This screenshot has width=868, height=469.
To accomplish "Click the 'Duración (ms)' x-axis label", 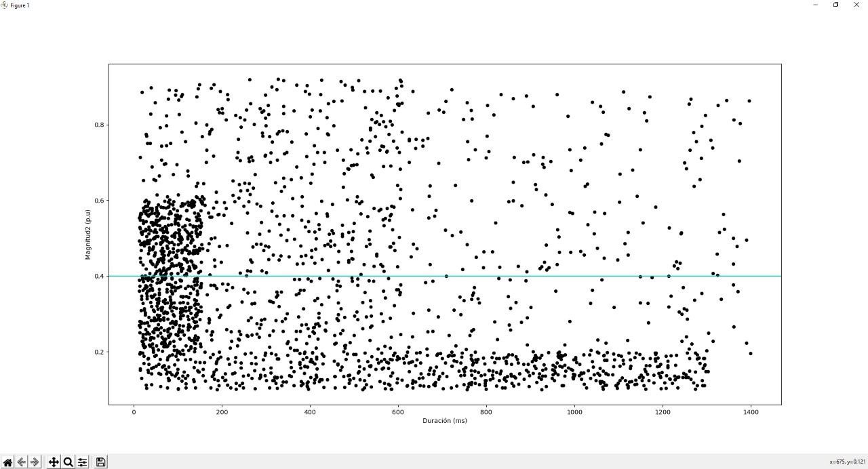I will pyautogui.click(x=445, y=421).
